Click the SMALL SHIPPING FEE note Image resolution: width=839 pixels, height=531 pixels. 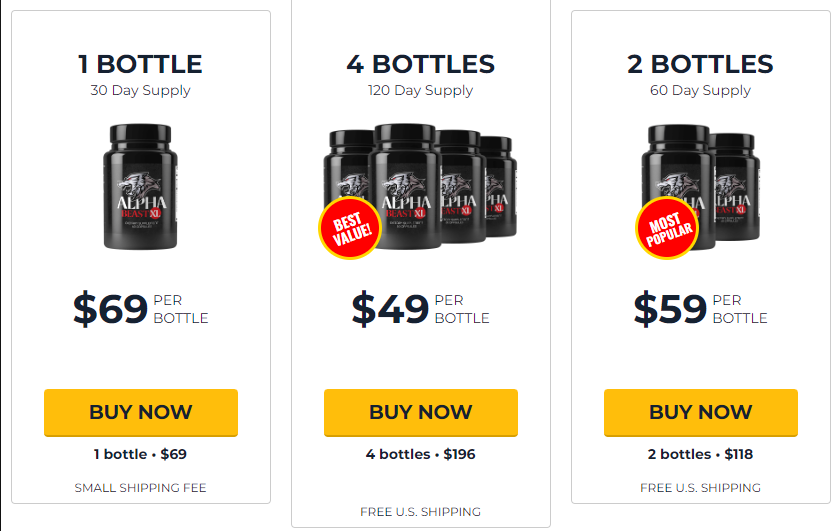pos(140,488)
